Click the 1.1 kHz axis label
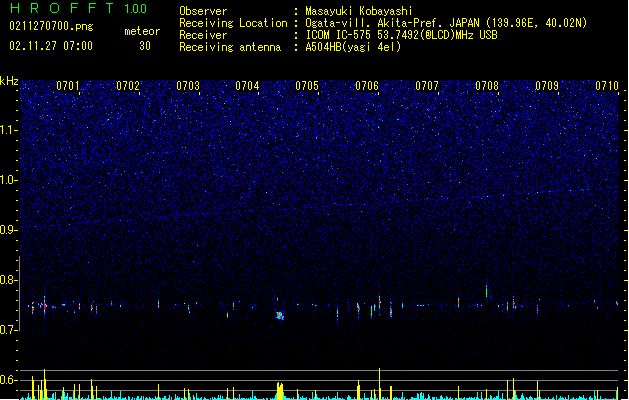629x400 pixels. 9,130
